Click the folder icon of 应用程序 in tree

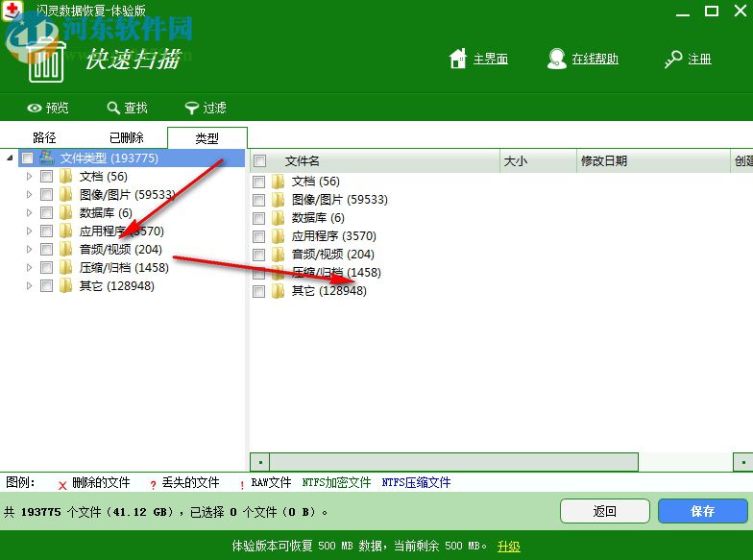point(65,231)
